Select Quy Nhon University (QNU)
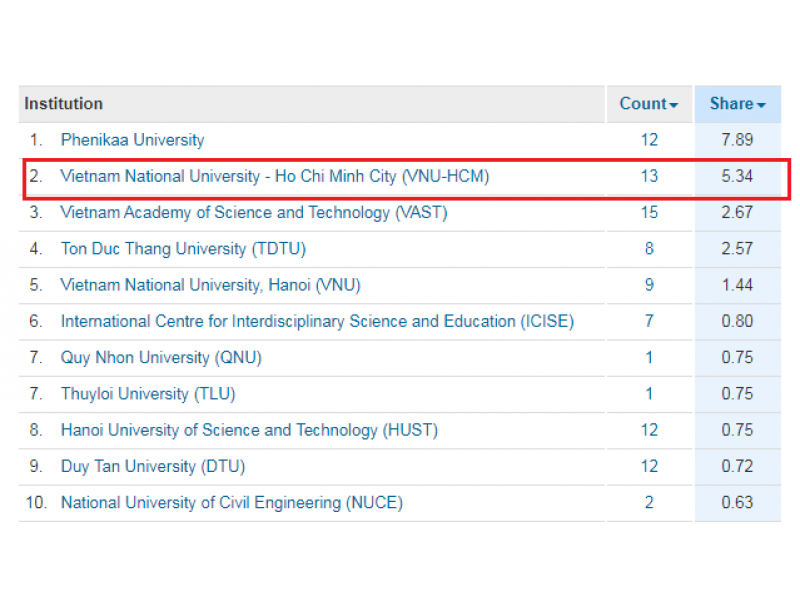The width and height of the screenshot is (800, 600). tap(161, 357)
